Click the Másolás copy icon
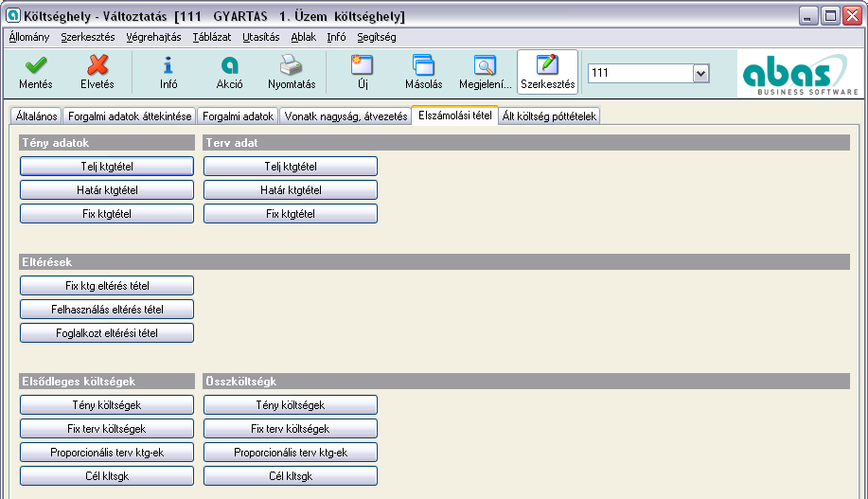Image resolution: width=868 pixels, height=499 pixels. [423, 65]
